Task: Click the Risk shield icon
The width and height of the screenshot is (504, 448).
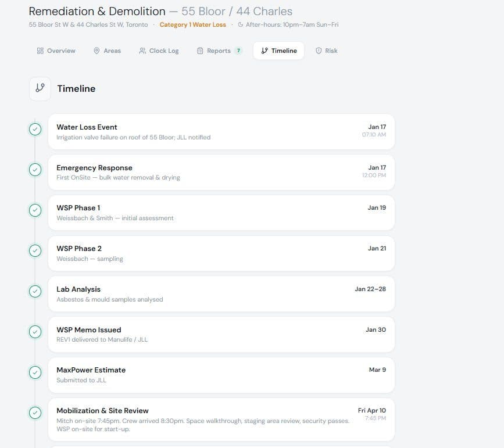Action: tap(319, 51)
